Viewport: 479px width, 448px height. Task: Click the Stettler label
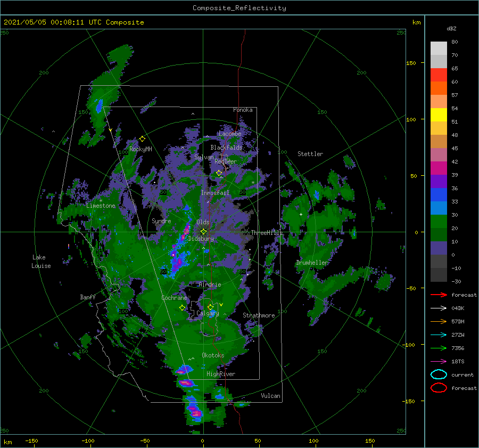pyautogui.click(x=310, y=154)
